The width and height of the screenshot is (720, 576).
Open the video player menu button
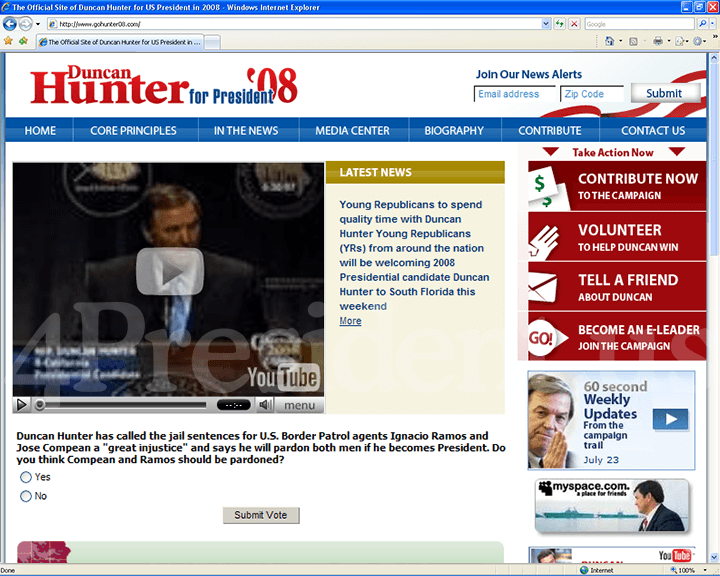point(299,405)
